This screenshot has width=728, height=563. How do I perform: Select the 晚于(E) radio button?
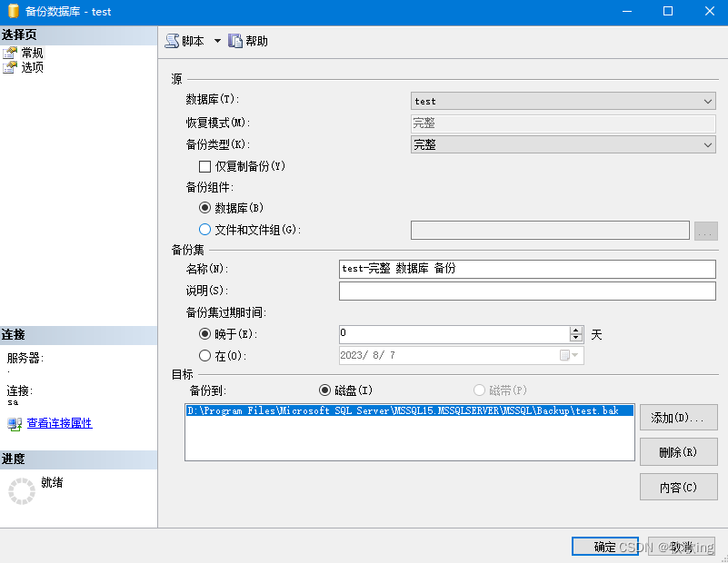pyautogui.click(x=204, y=334)
